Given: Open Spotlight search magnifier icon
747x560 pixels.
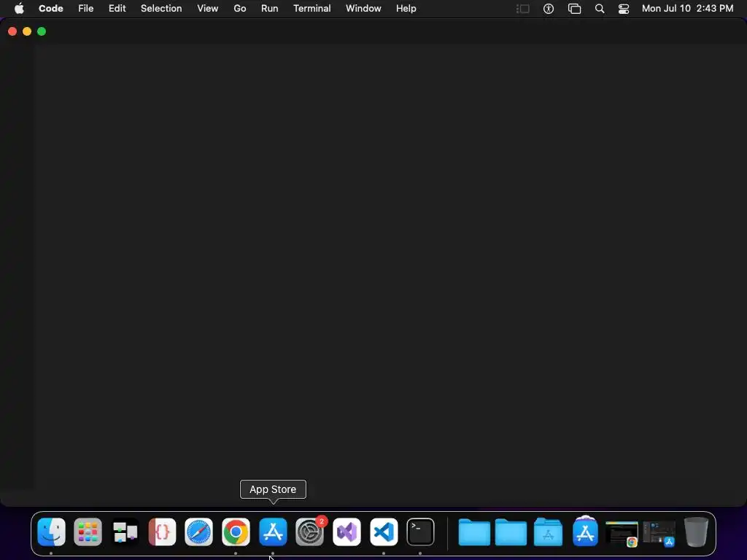Looking at the screenshot, I should point(600,9).
